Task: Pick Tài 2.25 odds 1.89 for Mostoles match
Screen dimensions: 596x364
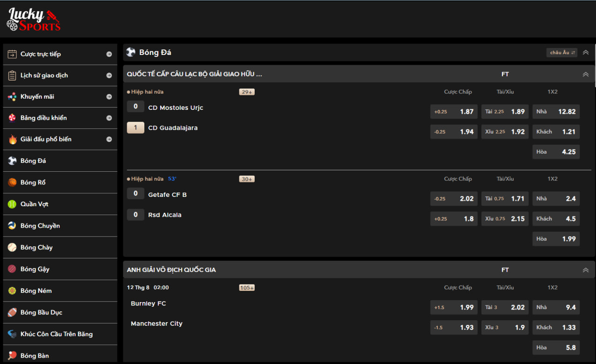Action: (505, 112)
